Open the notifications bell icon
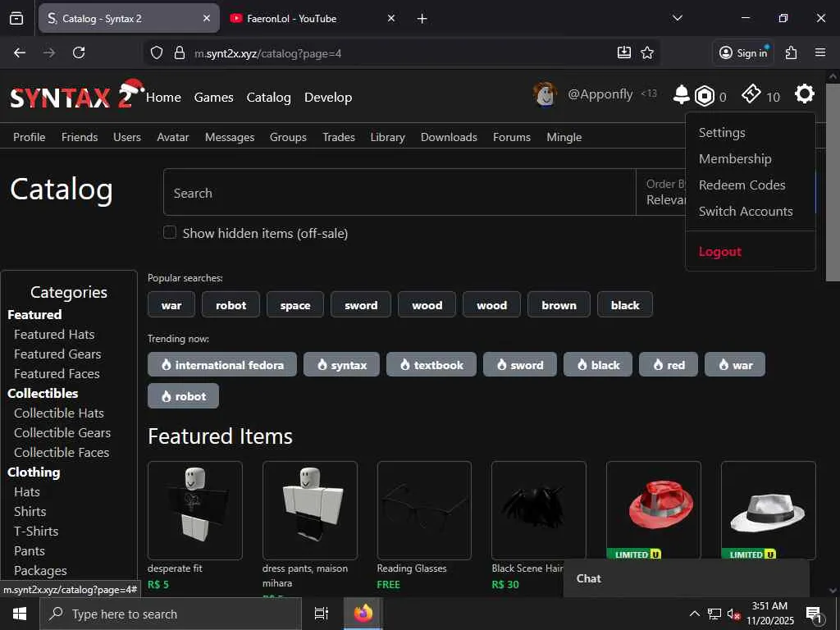This screenshot has width=840, height=630. [681, 95]
